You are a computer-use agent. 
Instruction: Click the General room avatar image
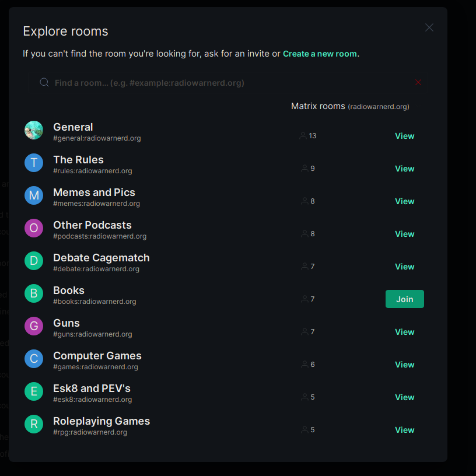point(34,130)
